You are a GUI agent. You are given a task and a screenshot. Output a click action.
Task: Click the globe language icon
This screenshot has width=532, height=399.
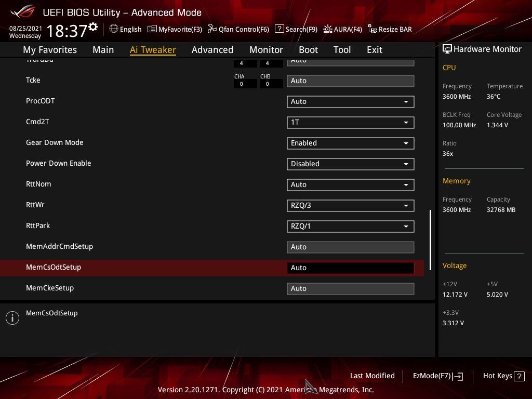114,29
